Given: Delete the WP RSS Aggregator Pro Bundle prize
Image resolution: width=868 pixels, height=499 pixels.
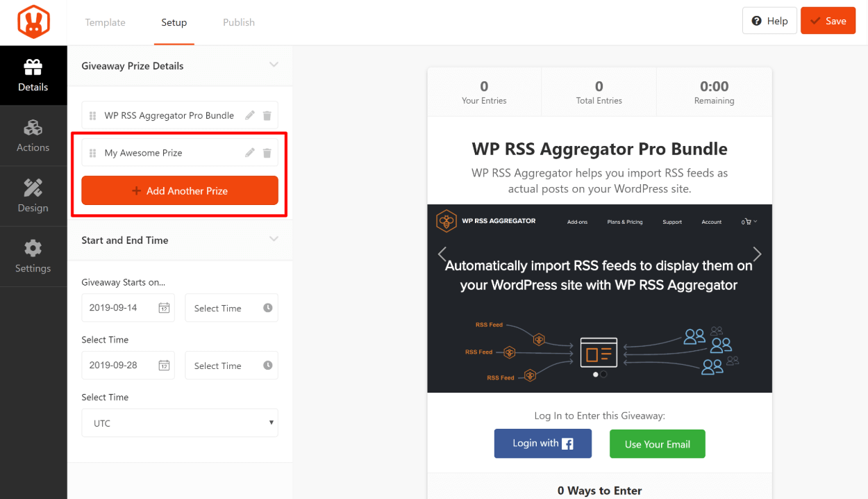Looking at the screenshot, I should [267, 115].
